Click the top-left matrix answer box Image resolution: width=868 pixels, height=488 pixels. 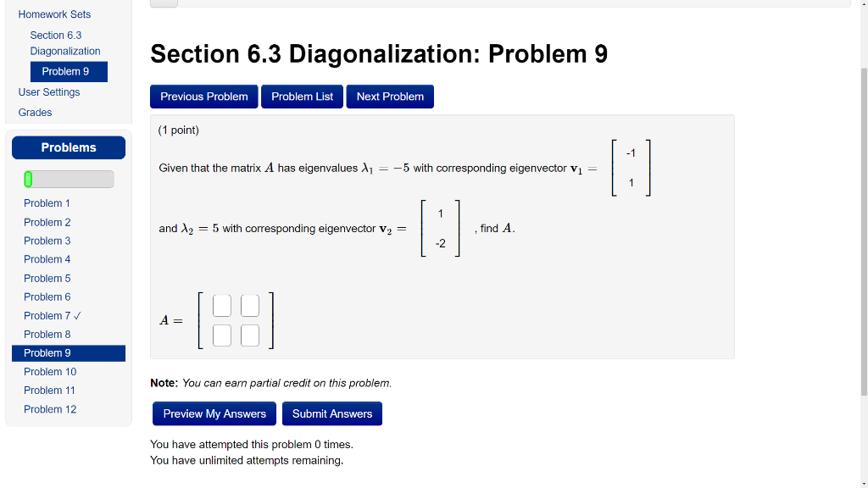tap(221, 306)
